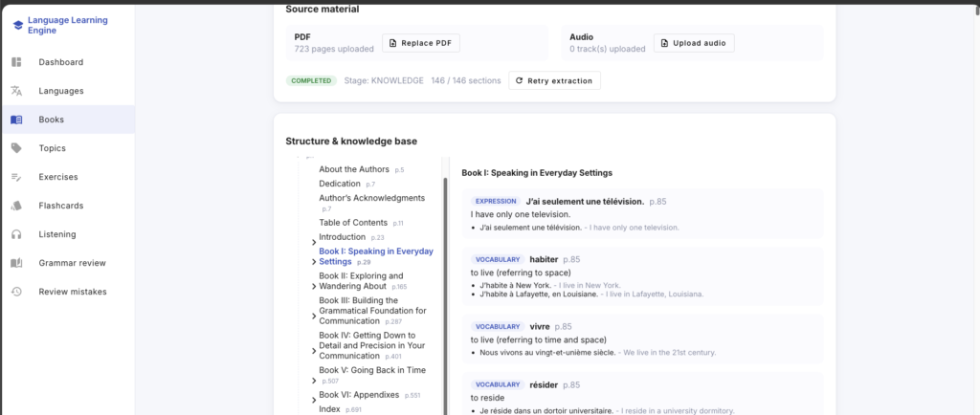Select the Flashcards cards icon
Viewport: 980px width, 415px height.
coord(17,206)
